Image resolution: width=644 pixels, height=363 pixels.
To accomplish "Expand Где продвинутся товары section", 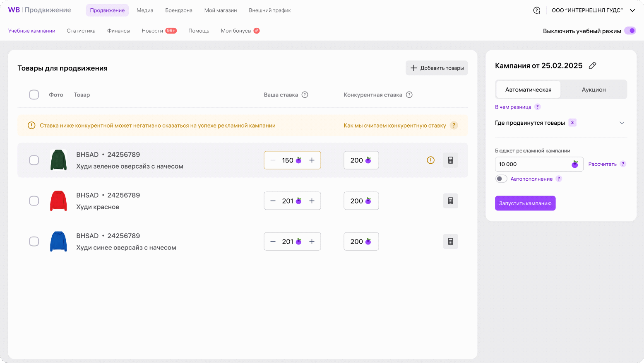I will (x=622, y=123).
